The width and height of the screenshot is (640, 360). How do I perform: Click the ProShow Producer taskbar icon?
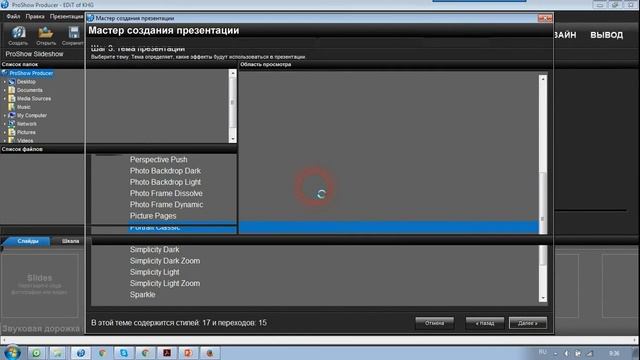point(80,353)
